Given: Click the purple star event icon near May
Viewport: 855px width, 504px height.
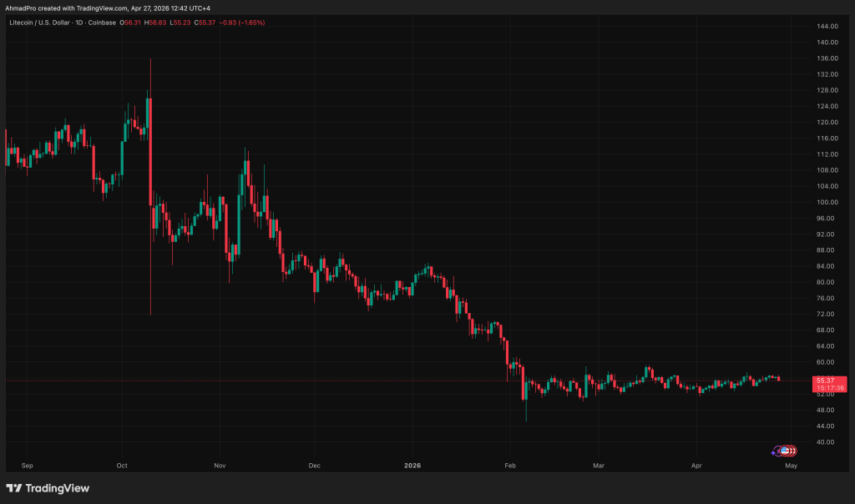Looking at the screenshot, I should coord(772,453).
